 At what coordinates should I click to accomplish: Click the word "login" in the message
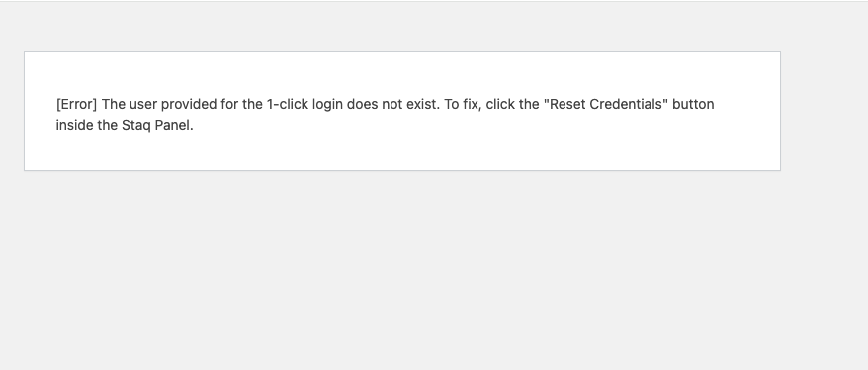click(x=327, y=105)
